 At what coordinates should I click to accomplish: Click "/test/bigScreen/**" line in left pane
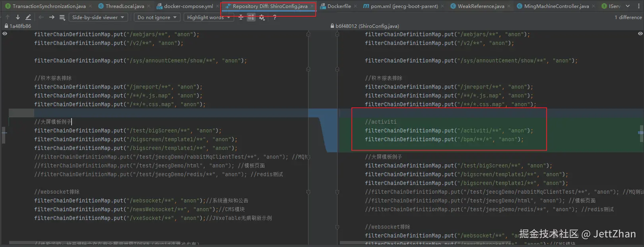128,130
